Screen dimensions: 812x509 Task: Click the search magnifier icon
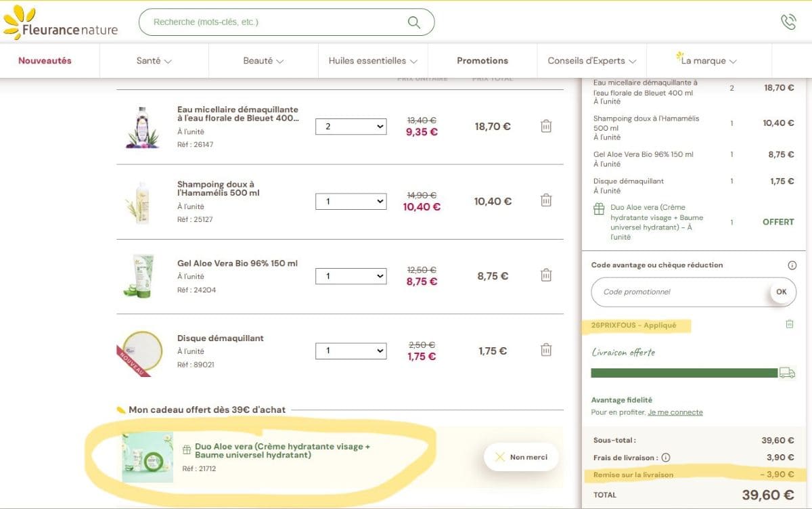pos(413,22)
